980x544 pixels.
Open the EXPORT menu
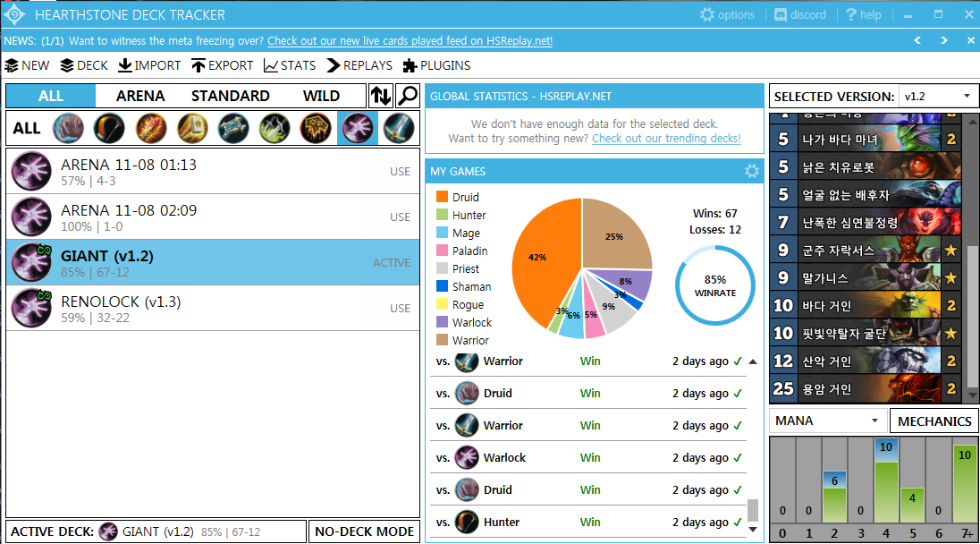[x=223, y=65]
